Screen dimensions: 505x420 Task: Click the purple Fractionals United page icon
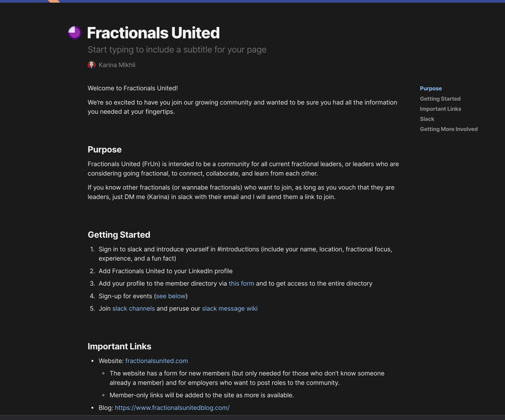75,32
